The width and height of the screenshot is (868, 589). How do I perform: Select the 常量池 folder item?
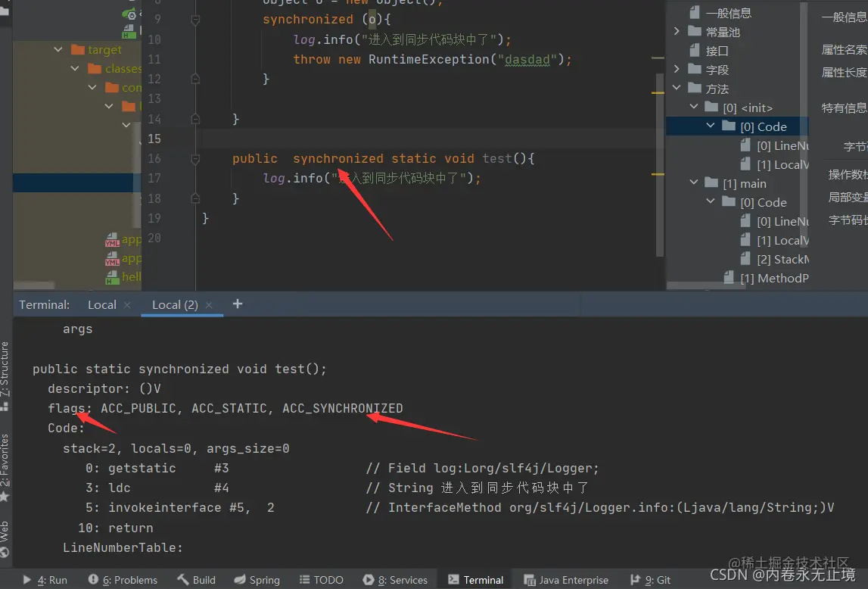(x=714, y=32)
